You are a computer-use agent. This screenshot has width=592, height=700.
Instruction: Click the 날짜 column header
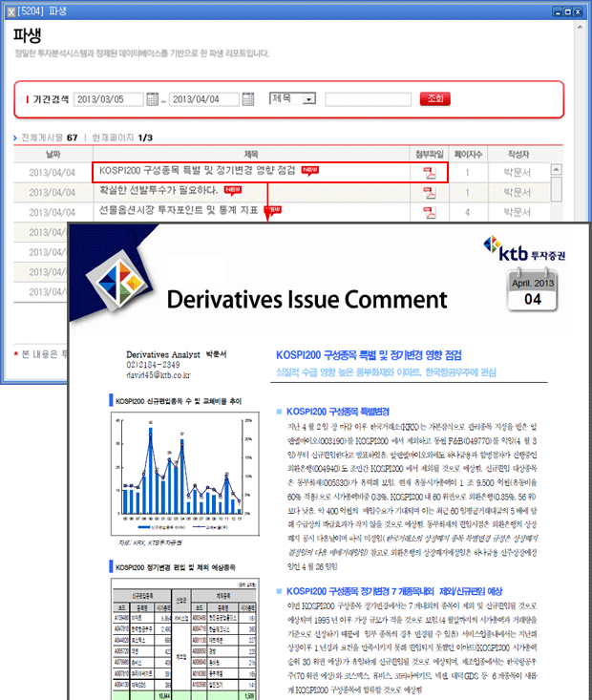53,153
